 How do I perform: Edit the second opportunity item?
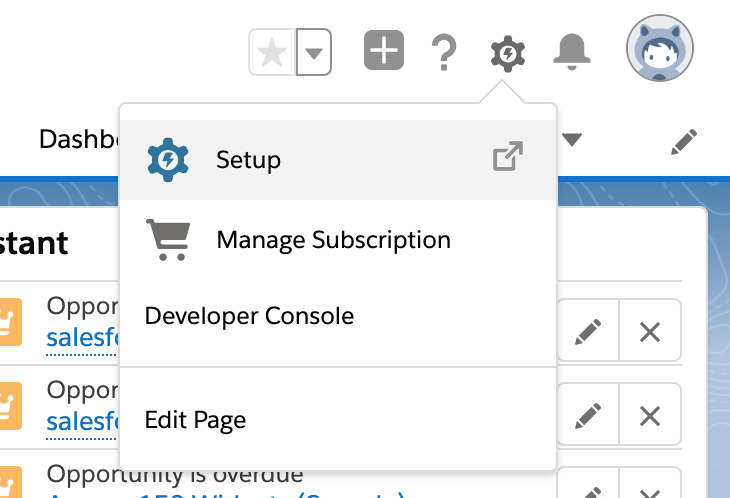tap(588, 415)
